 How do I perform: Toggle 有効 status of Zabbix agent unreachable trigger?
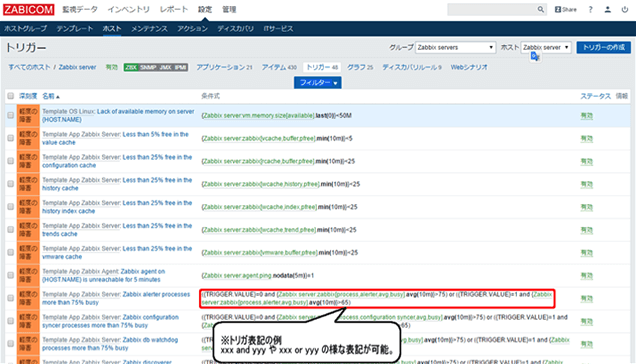coord(587,276)
